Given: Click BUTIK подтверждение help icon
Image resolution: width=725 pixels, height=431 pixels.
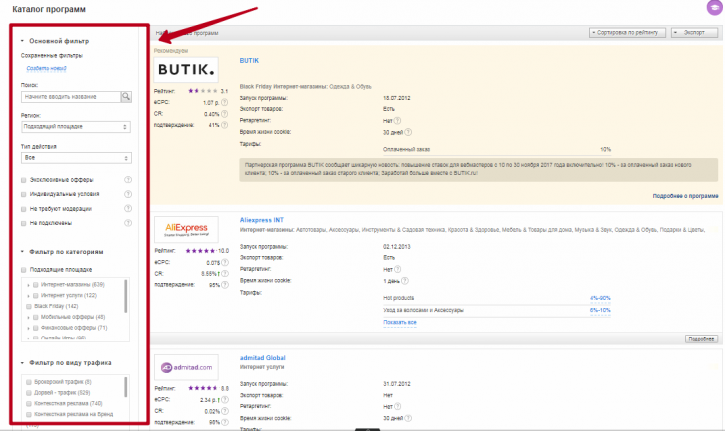Looking at the screenshot, I should click(224, 125).
